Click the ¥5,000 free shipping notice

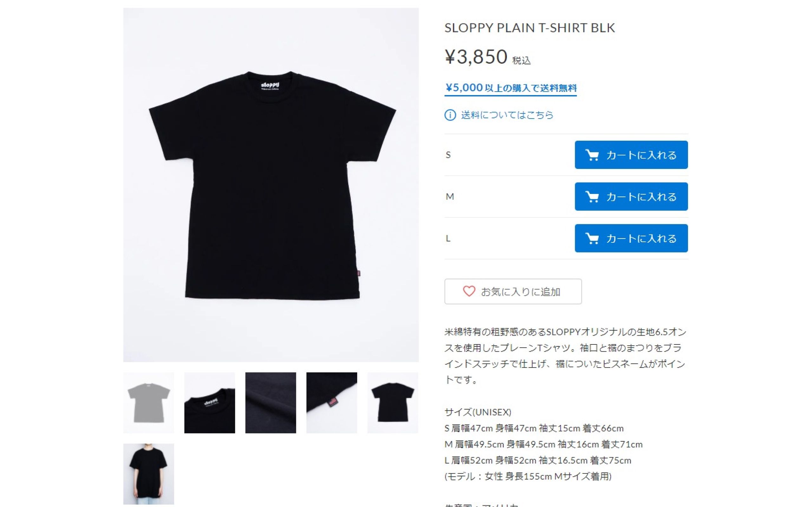pyautogui.click(x=511, y=88)
